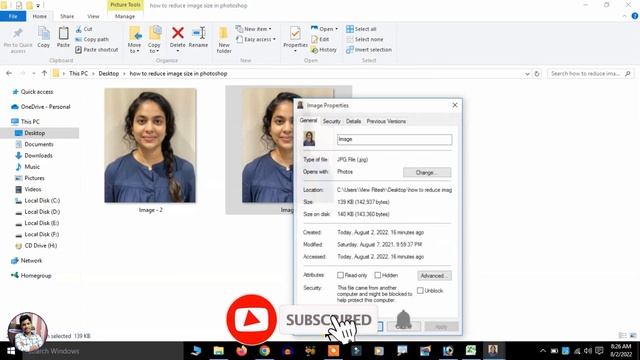The height and width of the screenshot is (360, 640).
Task: Open Firefox from the taskbar
Action: click(242, 351)
